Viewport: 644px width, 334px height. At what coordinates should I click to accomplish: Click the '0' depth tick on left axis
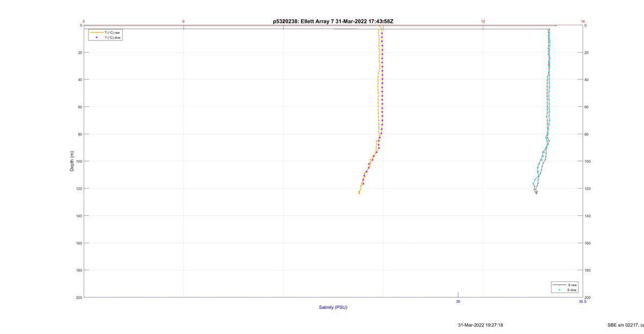(x=81, y=25)
